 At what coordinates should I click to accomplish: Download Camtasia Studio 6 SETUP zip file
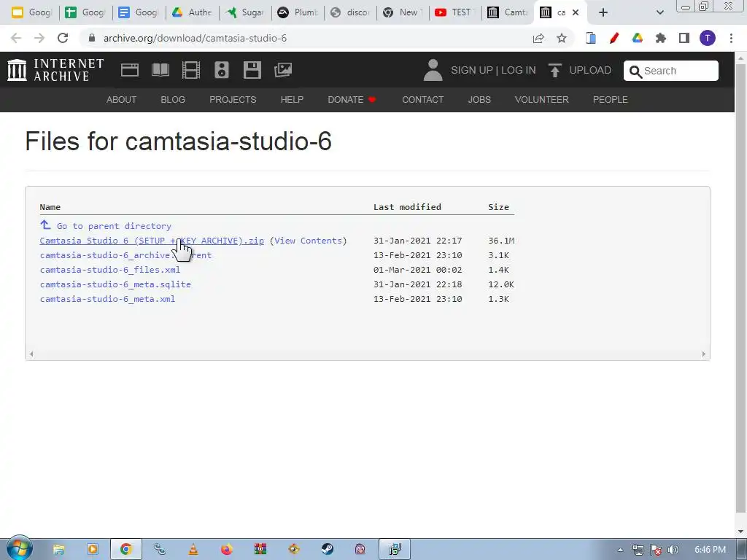pyautogui.click(x=152, y=241)
